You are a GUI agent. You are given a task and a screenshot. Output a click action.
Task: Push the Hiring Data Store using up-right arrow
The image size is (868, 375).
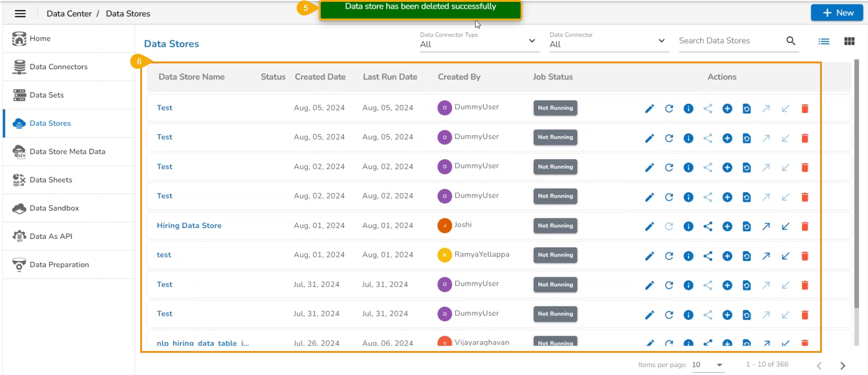[x=766, y=226]
